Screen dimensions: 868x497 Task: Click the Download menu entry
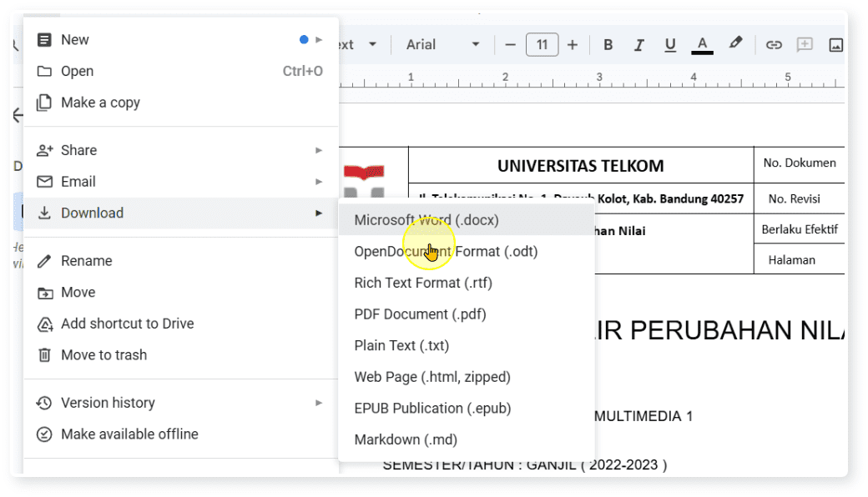pyautogui.click(x=180, y=213)
